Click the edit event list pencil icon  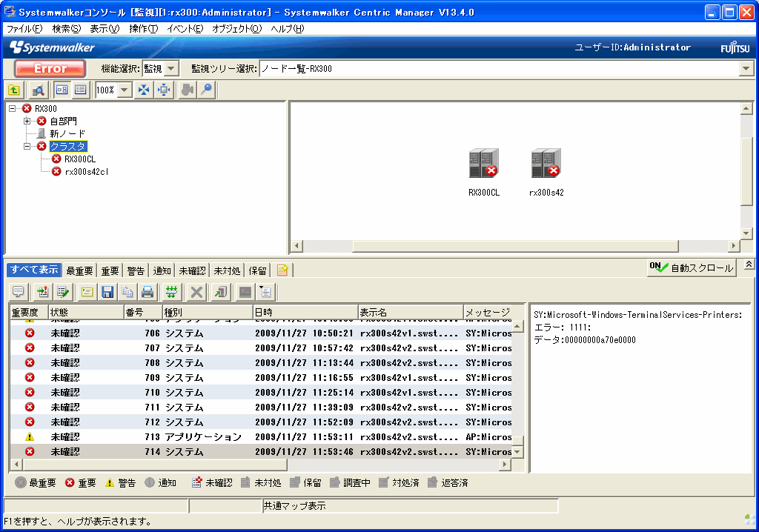click(x=63, y=292)
